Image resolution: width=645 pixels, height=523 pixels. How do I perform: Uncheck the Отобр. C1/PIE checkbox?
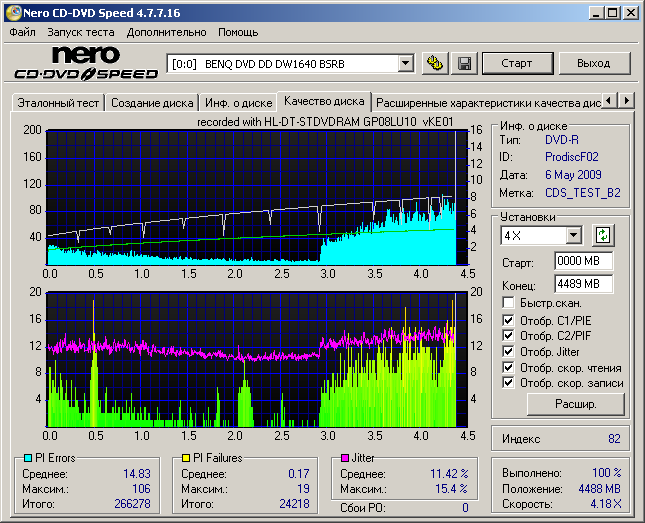pos(508,320)
